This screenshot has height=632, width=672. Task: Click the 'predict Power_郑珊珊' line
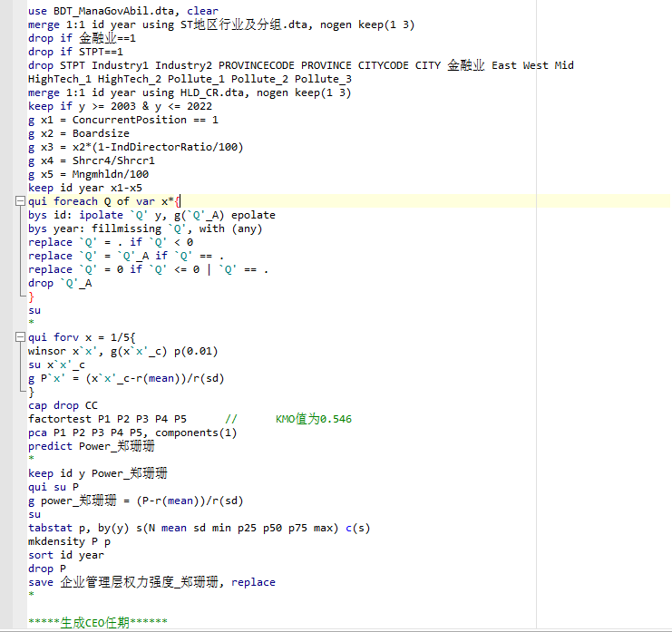click(91, 446)
